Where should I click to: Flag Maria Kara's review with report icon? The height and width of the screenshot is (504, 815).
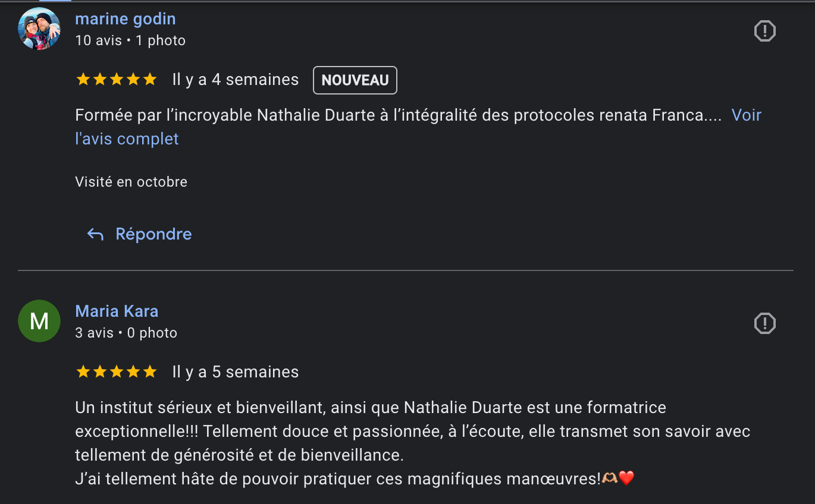(x=764, y=323)
